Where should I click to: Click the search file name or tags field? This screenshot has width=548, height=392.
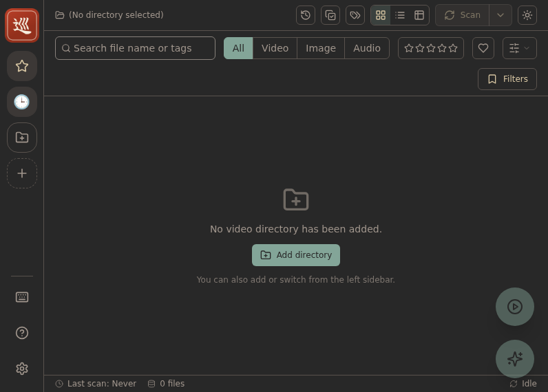pos(135,48)
